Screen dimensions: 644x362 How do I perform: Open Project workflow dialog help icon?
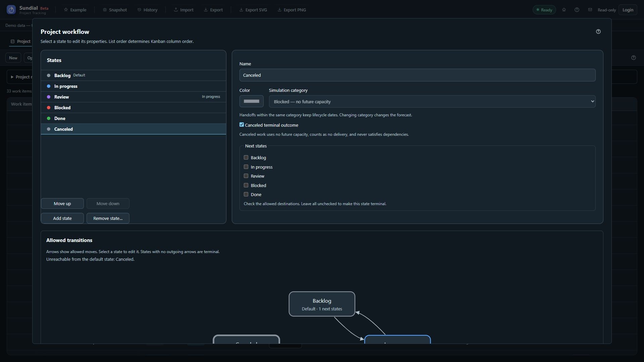pyautogui.click(x=598, y=32)
